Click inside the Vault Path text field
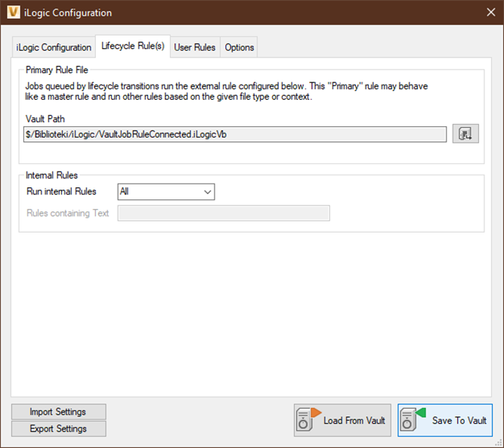This screenshot has width=504, height=448. (x=234, y=134)
